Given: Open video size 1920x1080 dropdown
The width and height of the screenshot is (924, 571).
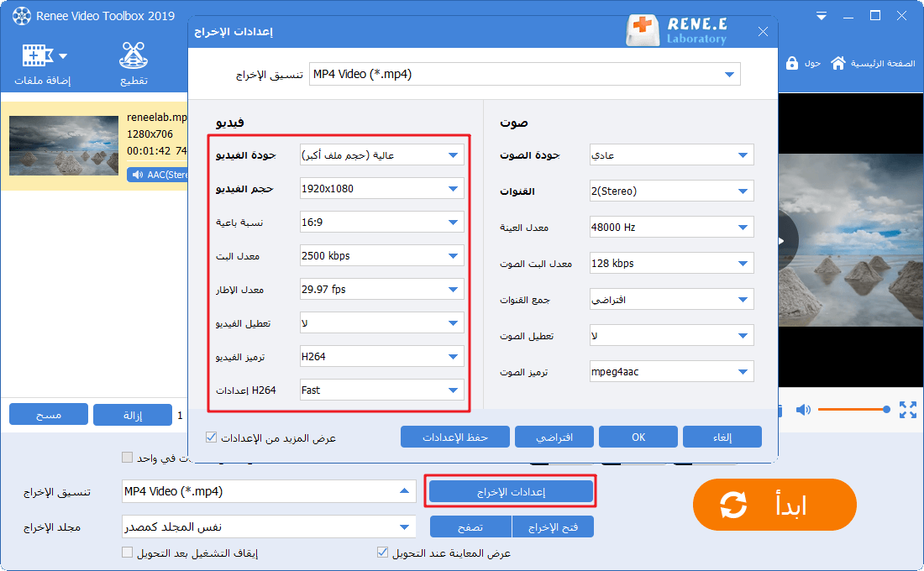Looking at the screenshot, I should [x=382, y=189].
